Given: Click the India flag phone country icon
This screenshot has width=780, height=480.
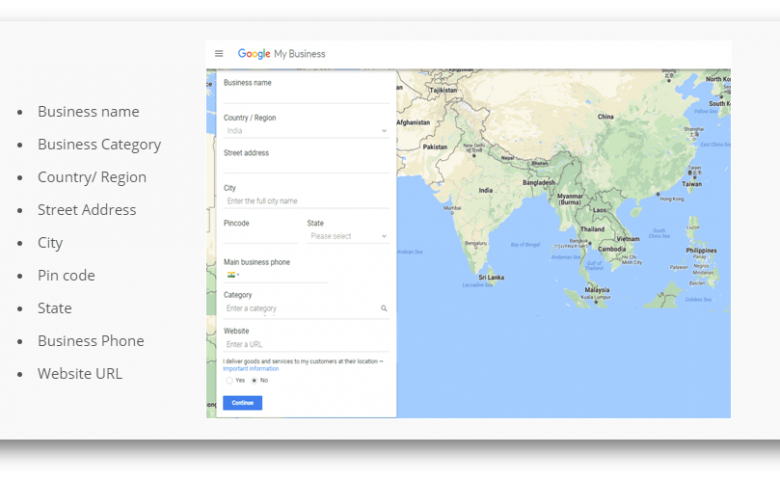Looking at the screenshot, I should pos(231,274).
